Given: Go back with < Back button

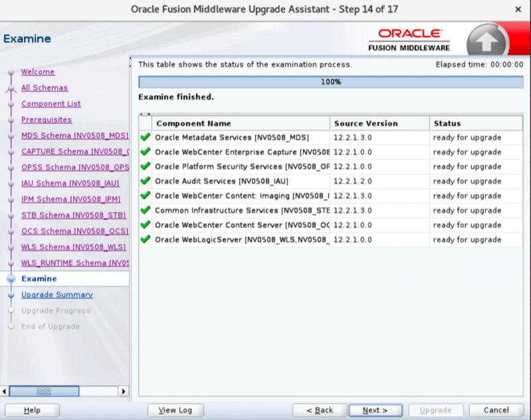Looking at the screenshot, I should [320, 410].
